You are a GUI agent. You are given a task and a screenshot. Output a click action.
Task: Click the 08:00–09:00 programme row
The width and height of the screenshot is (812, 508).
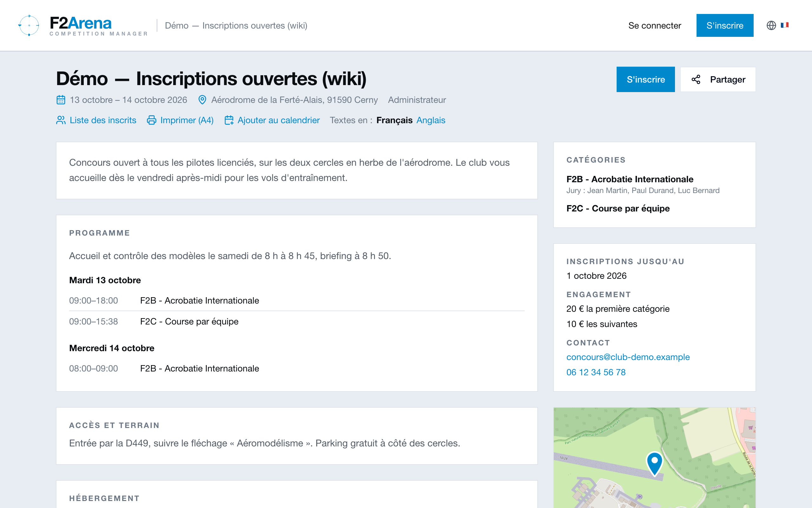(297, 369)
